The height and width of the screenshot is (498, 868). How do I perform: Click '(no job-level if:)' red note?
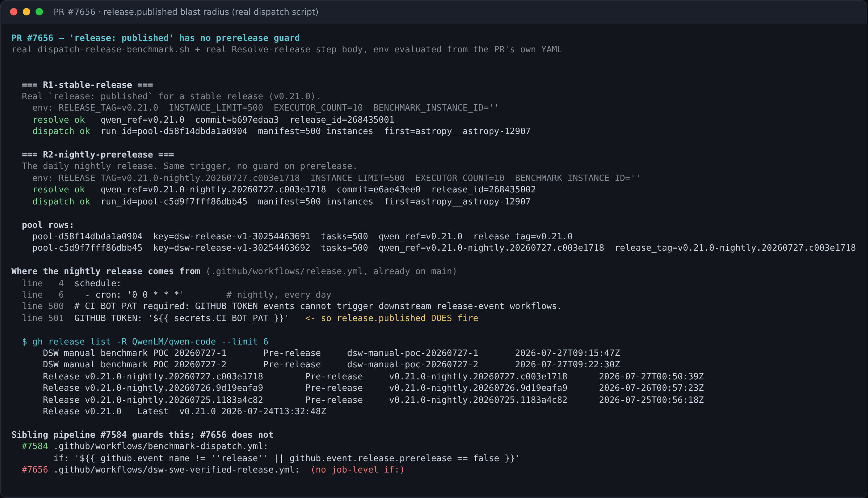[357, 470]
